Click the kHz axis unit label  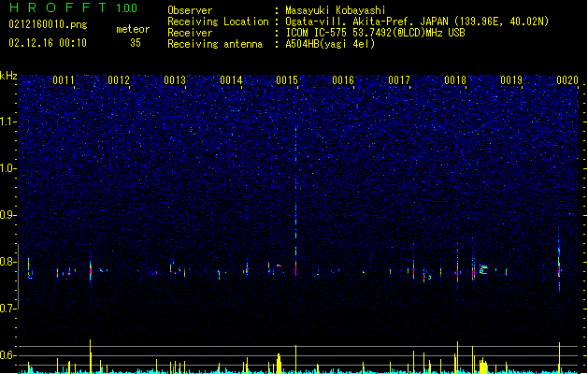(8, 76)
